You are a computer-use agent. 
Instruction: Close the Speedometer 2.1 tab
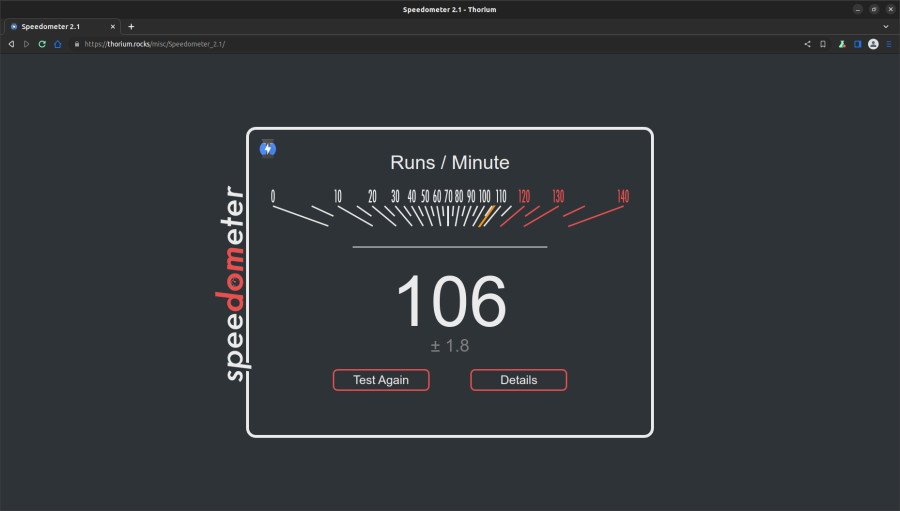112,26
